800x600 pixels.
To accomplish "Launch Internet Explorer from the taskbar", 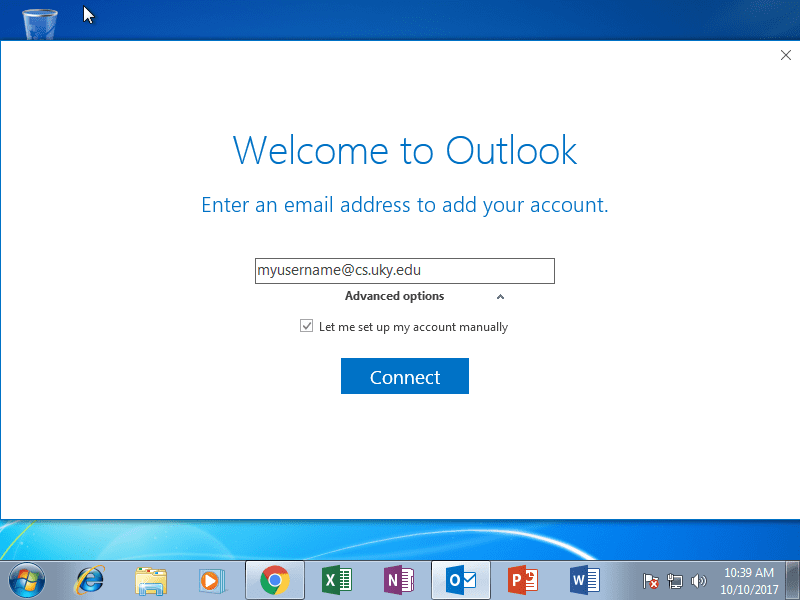I will click(x=90, y=580).
